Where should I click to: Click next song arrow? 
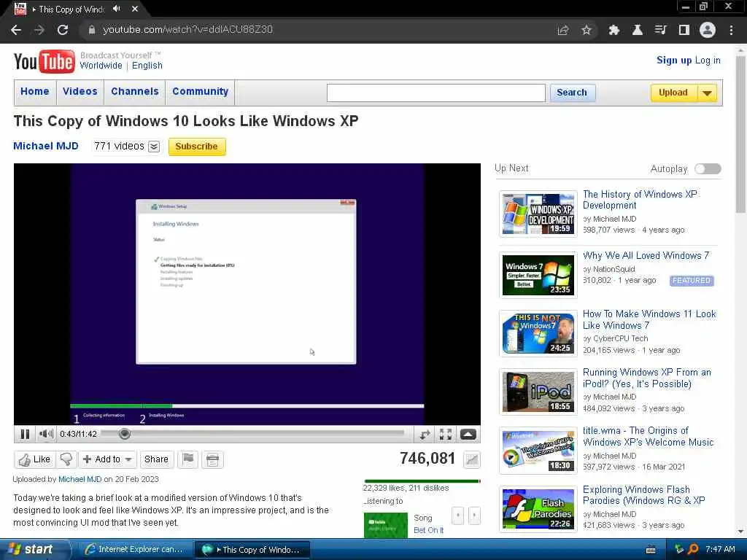(474, 516)
